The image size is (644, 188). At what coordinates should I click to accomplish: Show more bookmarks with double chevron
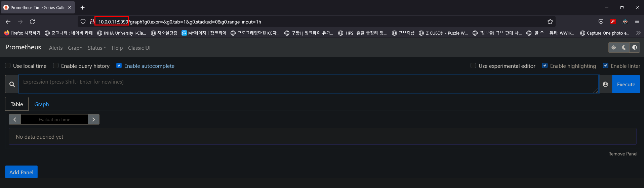click(x=638, y=33)
